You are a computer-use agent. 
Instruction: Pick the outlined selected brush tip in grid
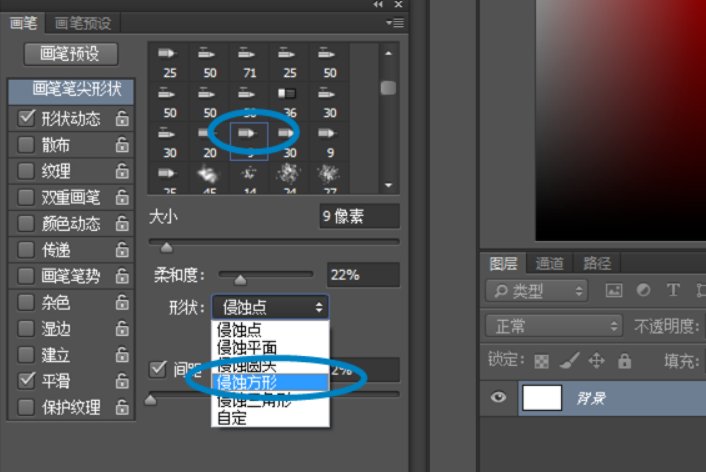click(249, 141)
